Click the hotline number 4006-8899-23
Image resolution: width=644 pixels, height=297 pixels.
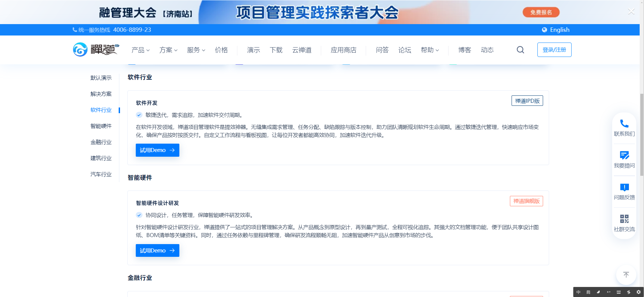pos(132,30)
